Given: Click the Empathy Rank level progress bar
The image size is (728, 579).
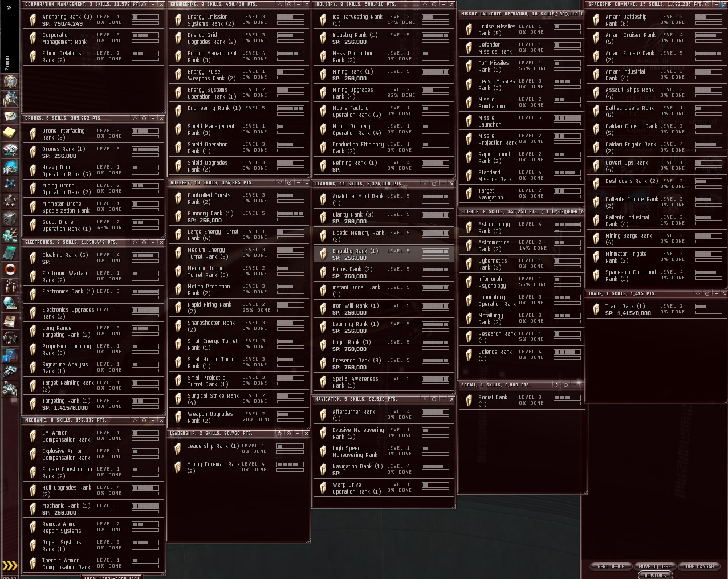Looking at the screenshot, I should [435, 251].
